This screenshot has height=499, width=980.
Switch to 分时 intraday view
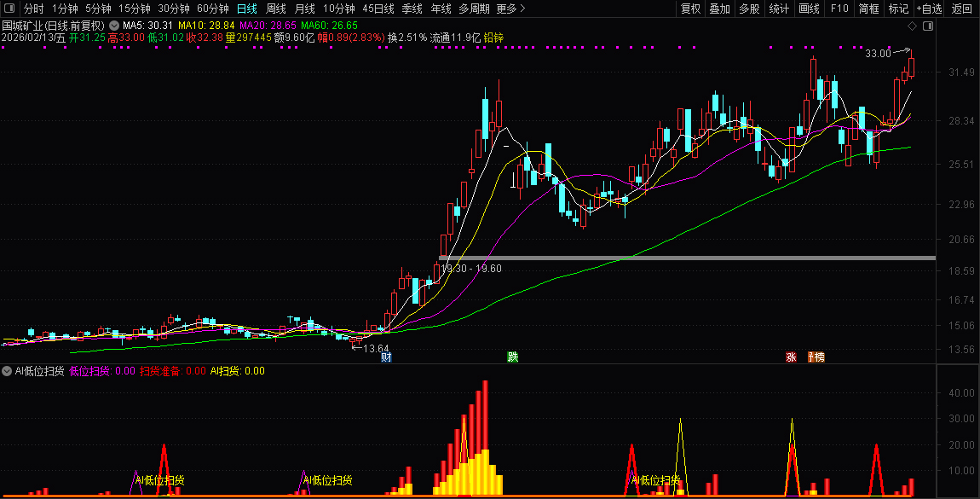pyautogui.click(x=34, y=9)
